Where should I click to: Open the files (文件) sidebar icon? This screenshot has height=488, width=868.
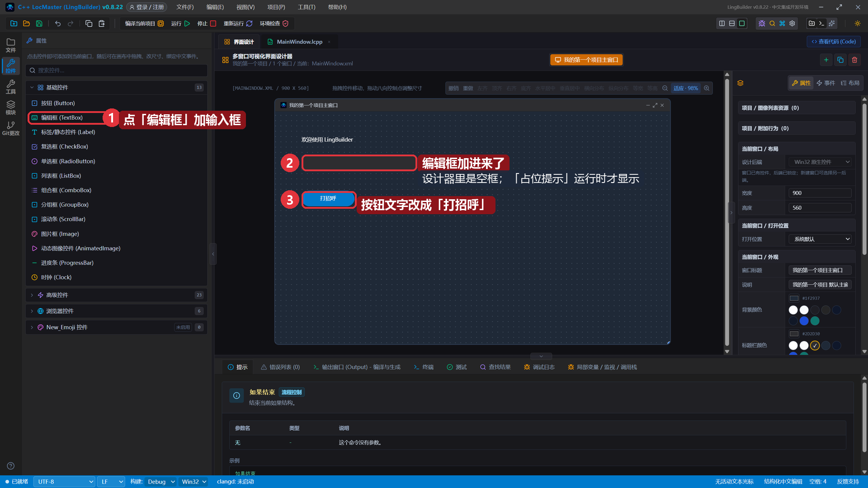click(11, 45)
